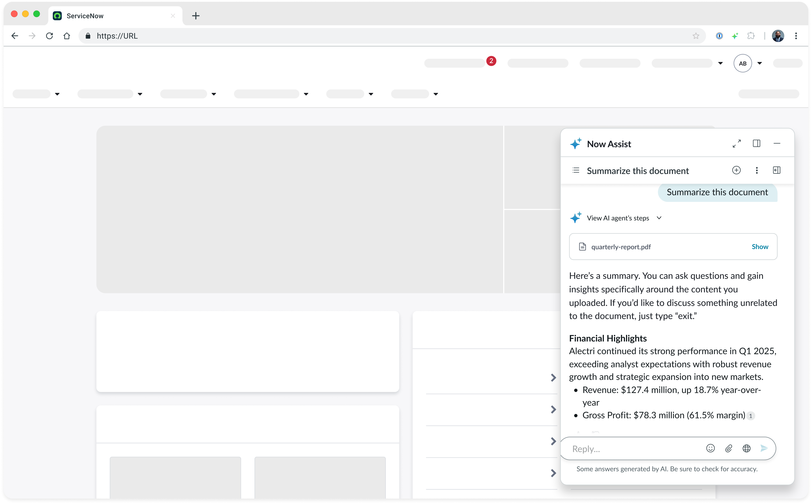Open the conversation list icon
812x504 pixels.
tap(576, 170)
